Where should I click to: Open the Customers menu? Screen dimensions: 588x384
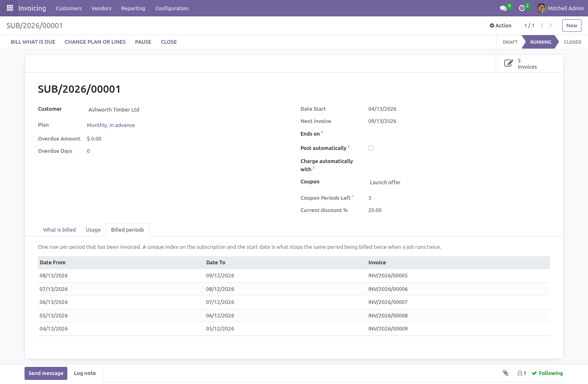tap(69, 8)
